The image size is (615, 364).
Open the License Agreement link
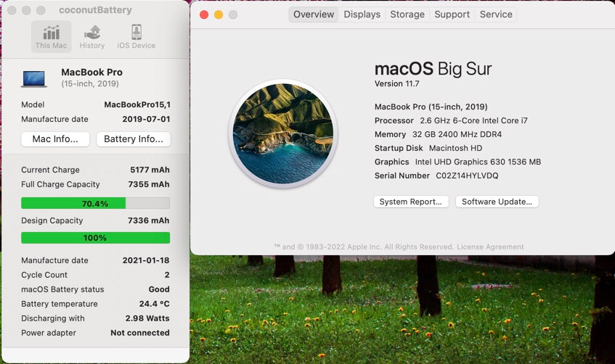[x=490, y=247]
